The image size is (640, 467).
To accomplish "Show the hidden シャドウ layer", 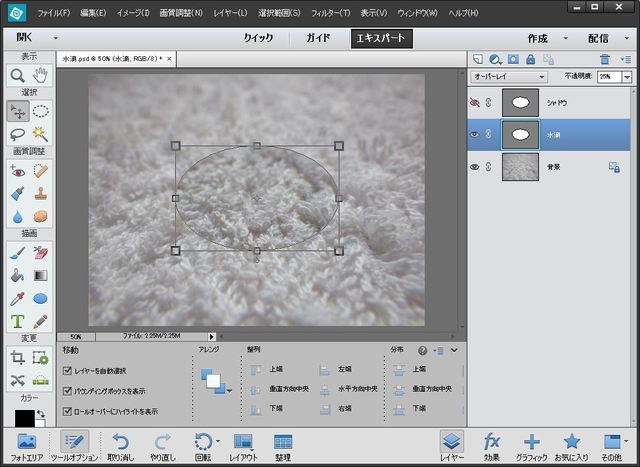I will (475, 101).
